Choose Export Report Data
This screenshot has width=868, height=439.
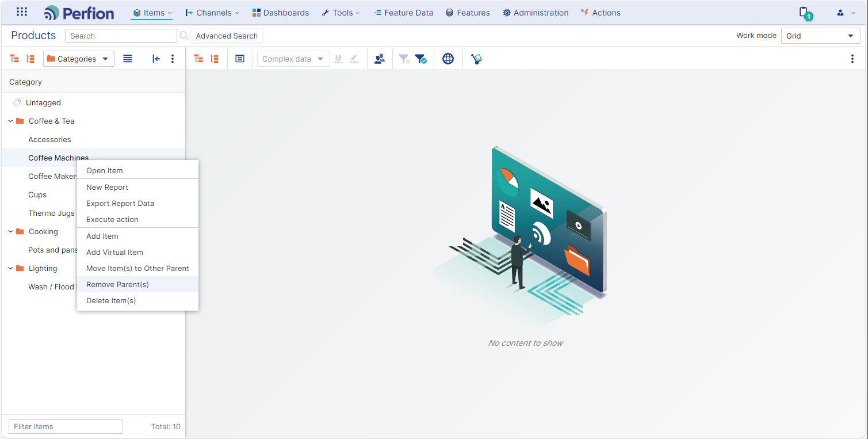[x=137, y=203]
